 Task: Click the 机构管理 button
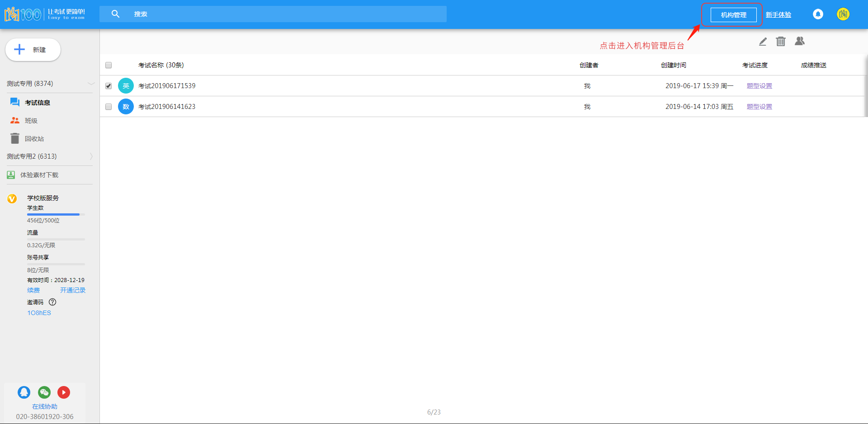[x=733, y=15]
